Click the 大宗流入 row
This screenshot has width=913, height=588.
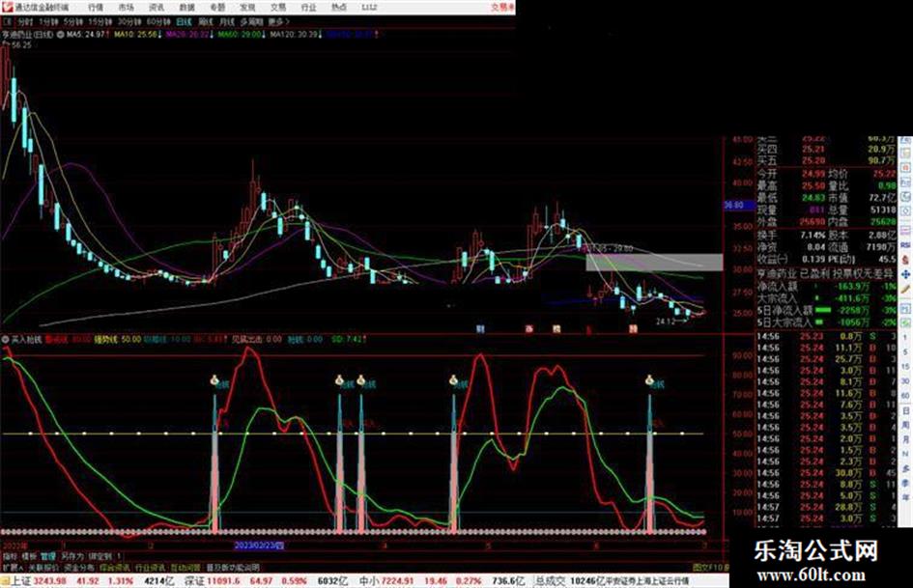pos(826,298)
